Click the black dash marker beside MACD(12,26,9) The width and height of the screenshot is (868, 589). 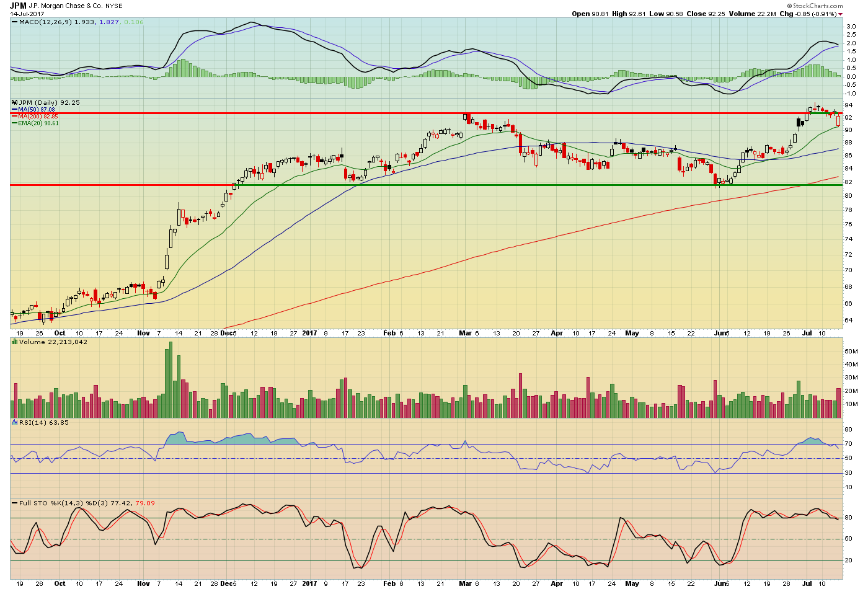[15, 22]
